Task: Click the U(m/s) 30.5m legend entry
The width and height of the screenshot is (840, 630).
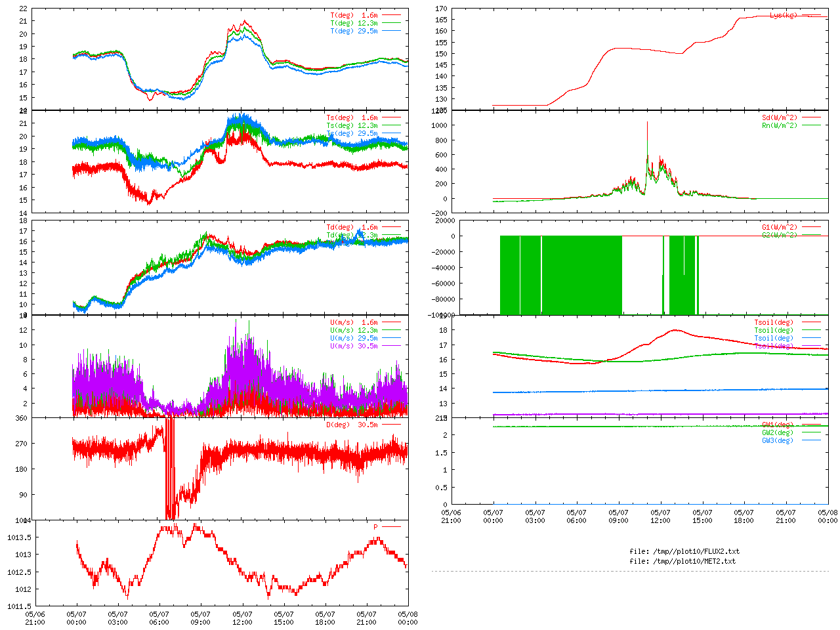Action: (354, 346)
